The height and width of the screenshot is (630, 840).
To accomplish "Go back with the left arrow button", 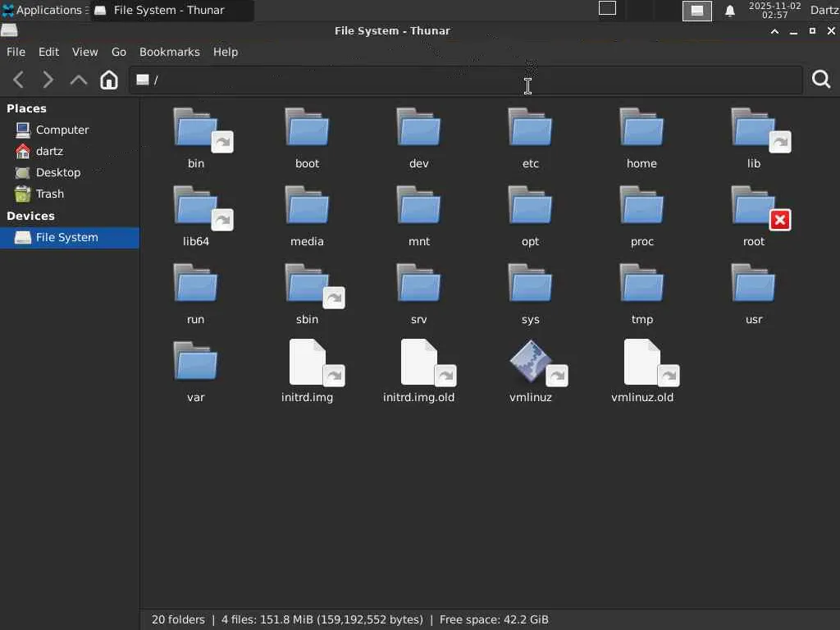I will 19,80.
